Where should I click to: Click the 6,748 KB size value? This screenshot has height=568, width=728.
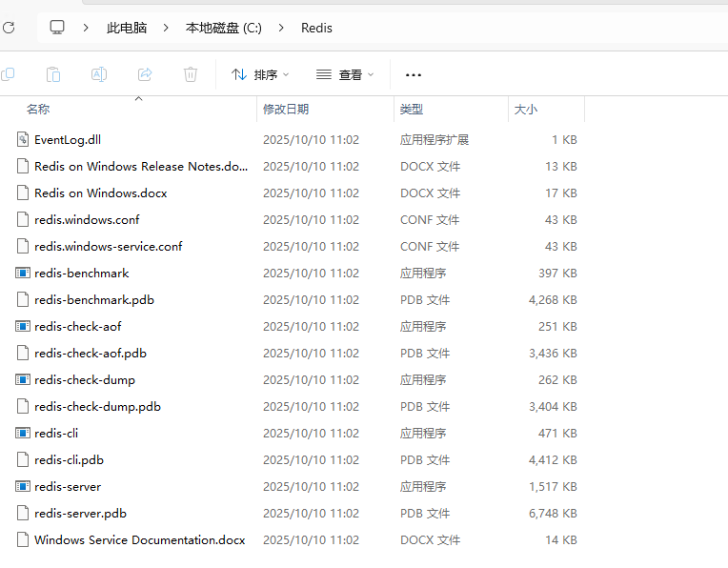553,513
